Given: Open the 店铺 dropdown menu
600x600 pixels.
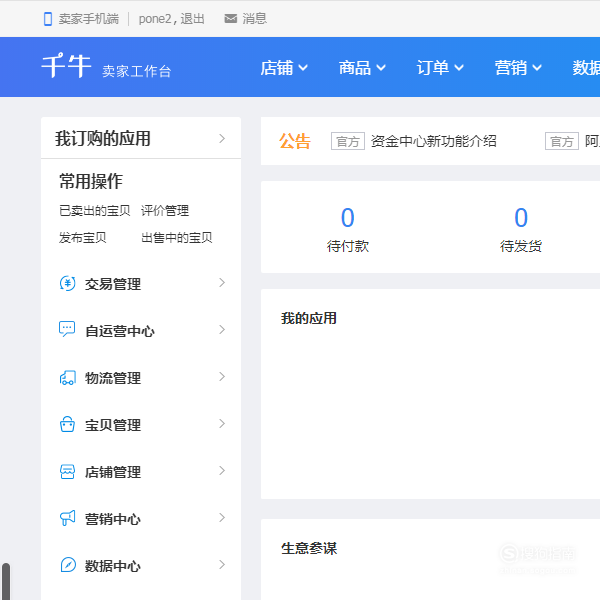Looking at the screenshot, I should pyautogui.click(x=284, y=68).
